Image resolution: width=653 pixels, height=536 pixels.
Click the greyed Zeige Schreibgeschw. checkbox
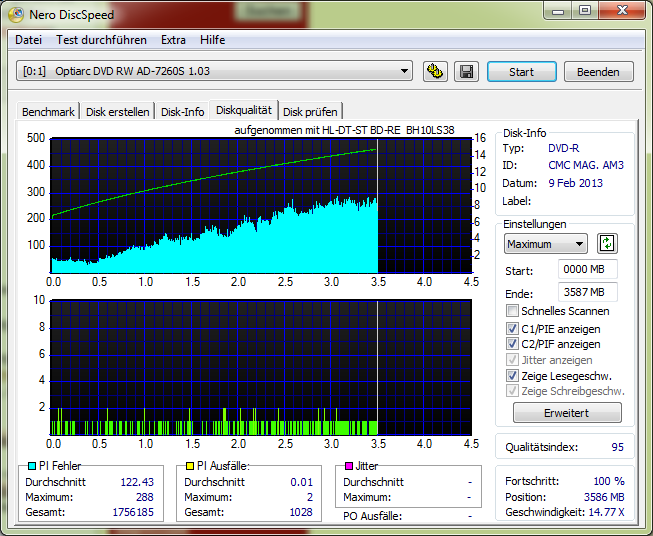pyautogui.click(x=512, y=391)
